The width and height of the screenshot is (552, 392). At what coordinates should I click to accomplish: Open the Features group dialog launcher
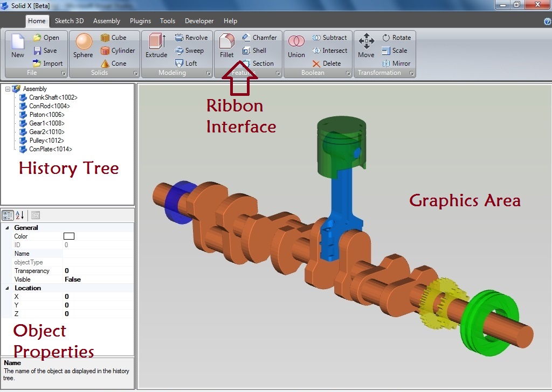pos(278,73)
